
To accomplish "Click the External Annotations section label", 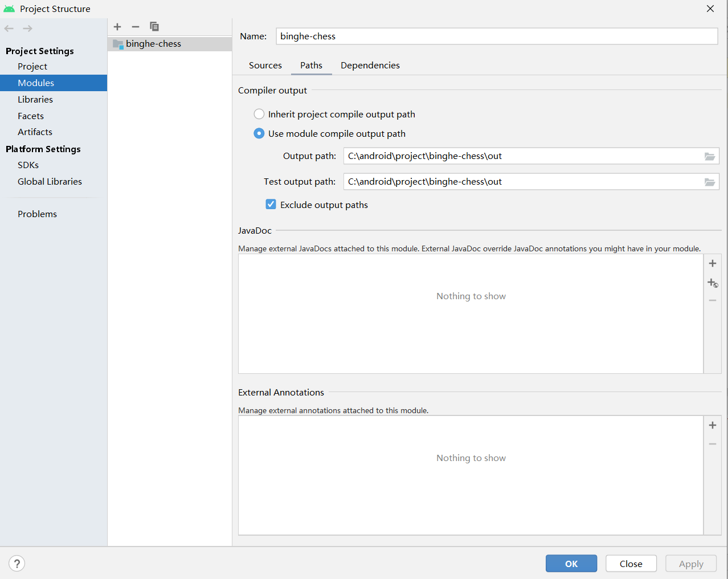I will pyautogui.click(x=281, y=392).
